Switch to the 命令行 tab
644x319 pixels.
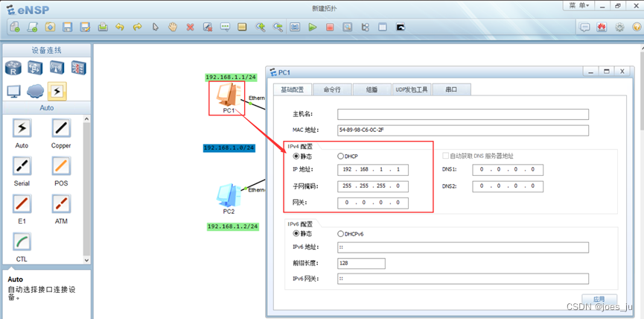[x=332, y=89]
